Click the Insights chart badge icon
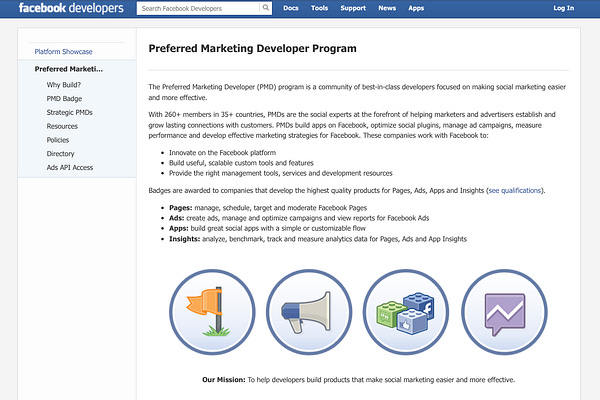This screenshot has height=400, width=600. point(504,312)
